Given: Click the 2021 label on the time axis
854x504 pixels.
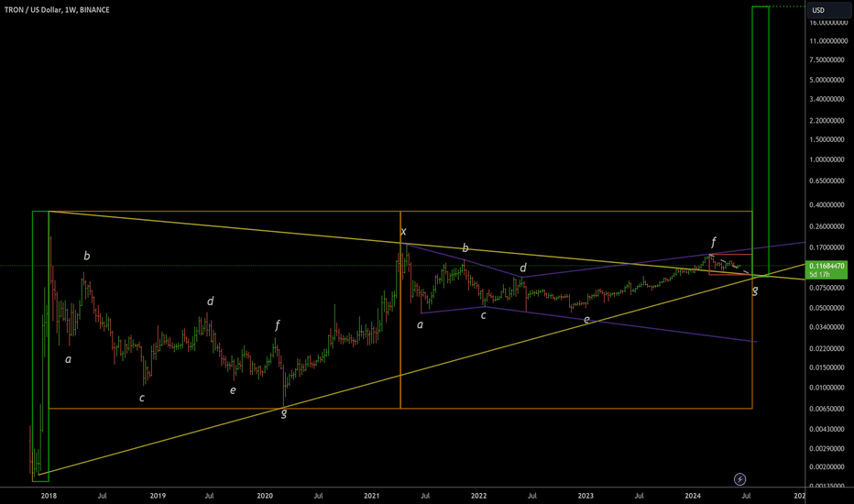Looking at the screenshot, I should click(371, 496).
